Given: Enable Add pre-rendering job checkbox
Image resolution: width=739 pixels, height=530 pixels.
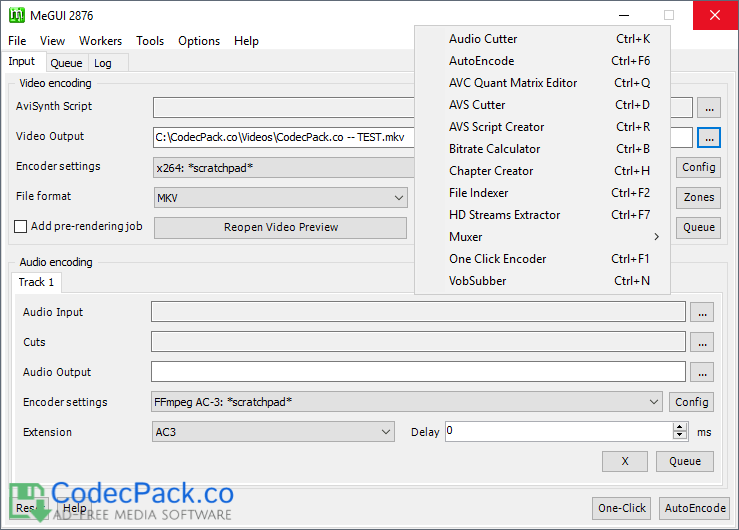Looking at the screenshot, I should (x=21, y=227).
